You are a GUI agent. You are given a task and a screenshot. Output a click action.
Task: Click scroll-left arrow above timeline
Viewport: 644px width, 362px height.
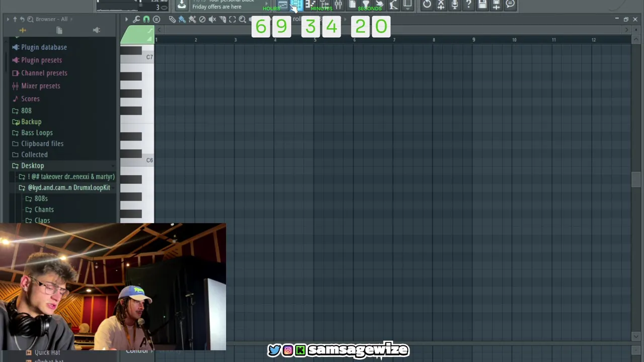(160, 30)
